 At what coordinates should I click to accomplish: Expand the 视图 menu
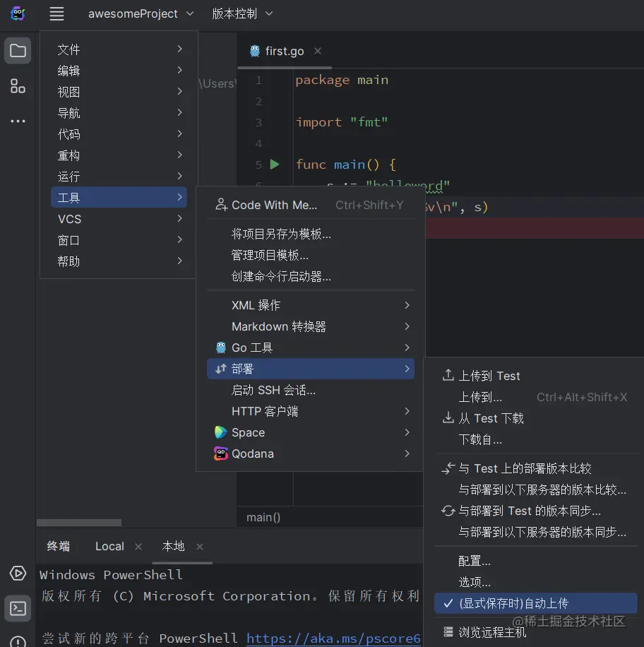[x=119, y=92]
